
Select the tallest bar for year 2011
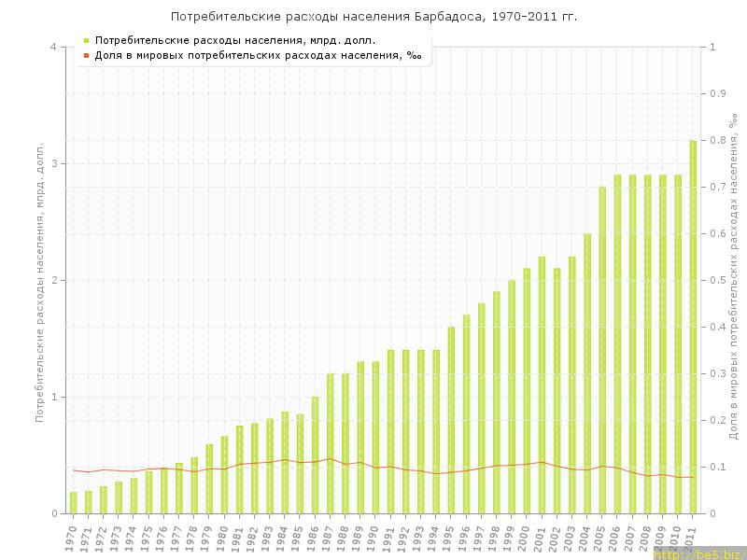693,327
